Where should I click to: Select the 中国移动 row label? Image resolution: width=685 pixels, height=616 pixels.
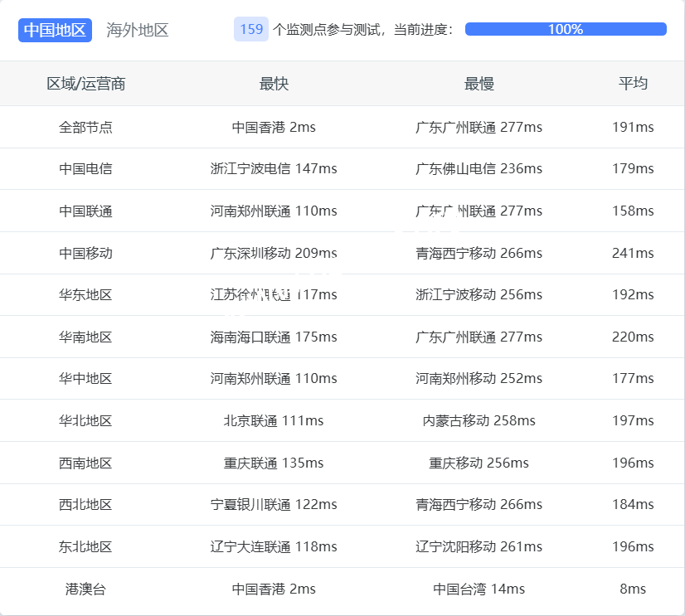(x=85, y=253)
